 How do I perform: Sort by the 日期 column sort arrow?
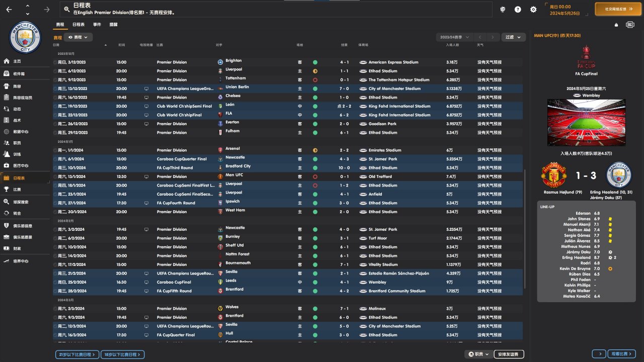click(106, 45)
